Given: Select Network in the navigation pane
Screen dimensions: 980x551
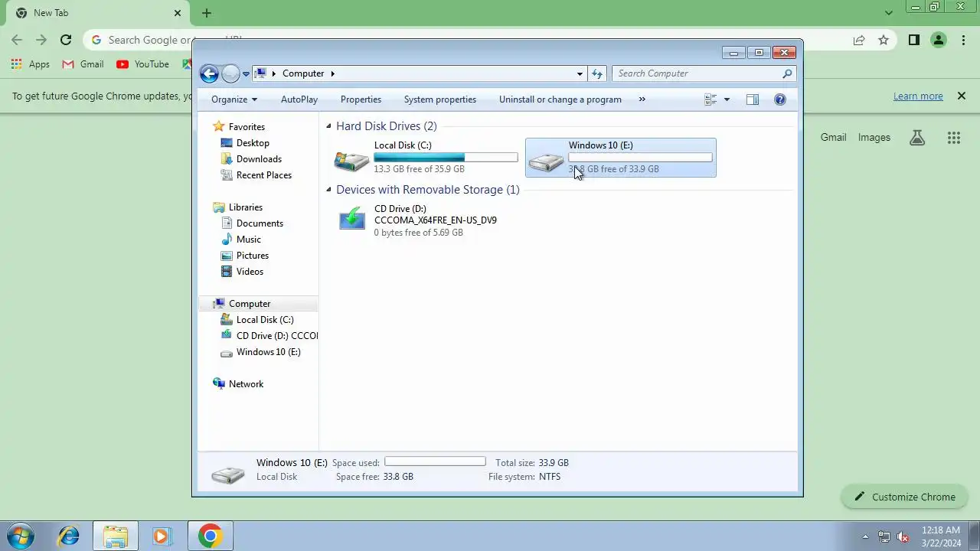Looking at the screenshot, I should [x=246, y=384].
